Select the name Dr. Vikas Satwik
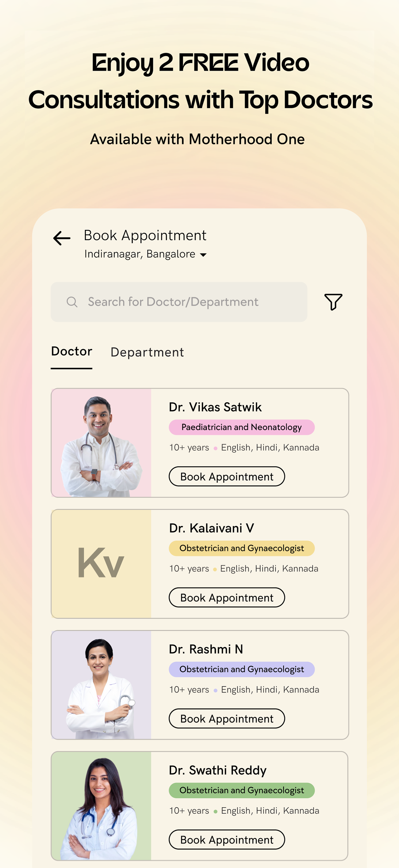Image resolution: width=399 pixels, height=868 pixels. (x=215, y=407)
